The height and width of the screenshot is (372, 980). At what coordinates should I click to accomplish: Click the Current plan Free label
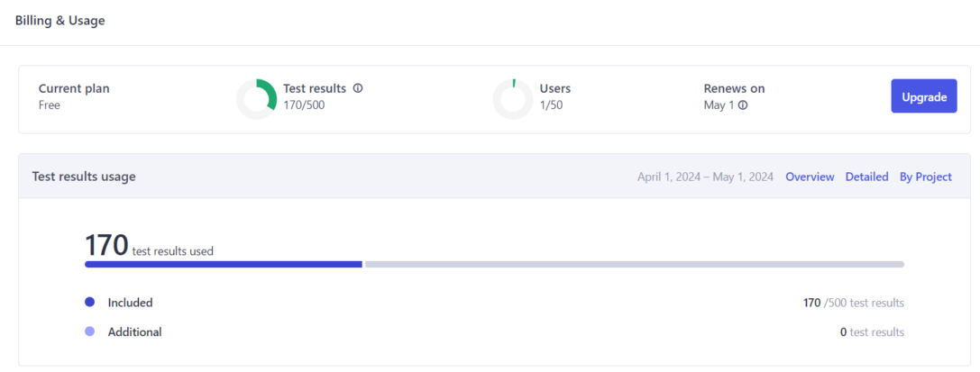[50, 105]
